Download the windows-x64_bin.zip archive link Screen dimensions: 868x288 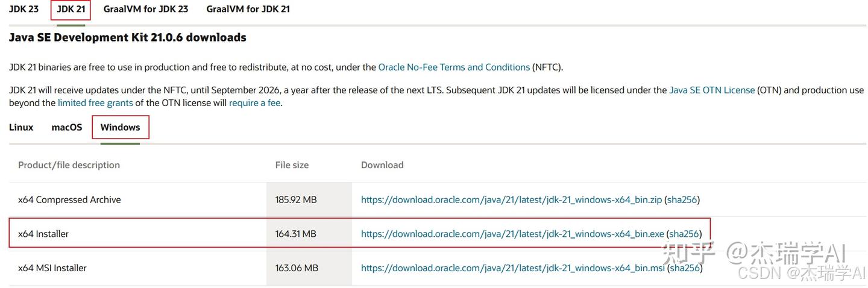511,199
